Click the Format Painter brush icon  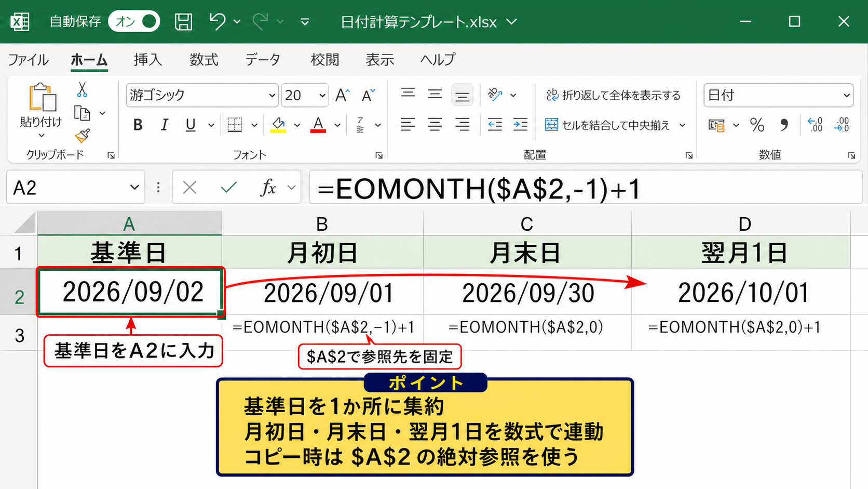(82, 136)
